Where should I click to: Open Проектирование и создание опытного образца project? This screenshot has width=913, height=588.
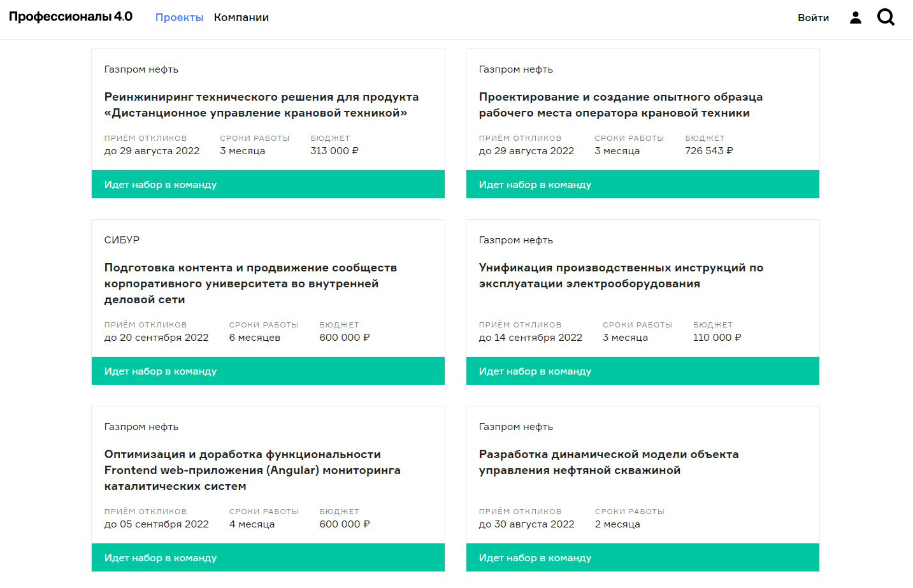click(621, 105)
